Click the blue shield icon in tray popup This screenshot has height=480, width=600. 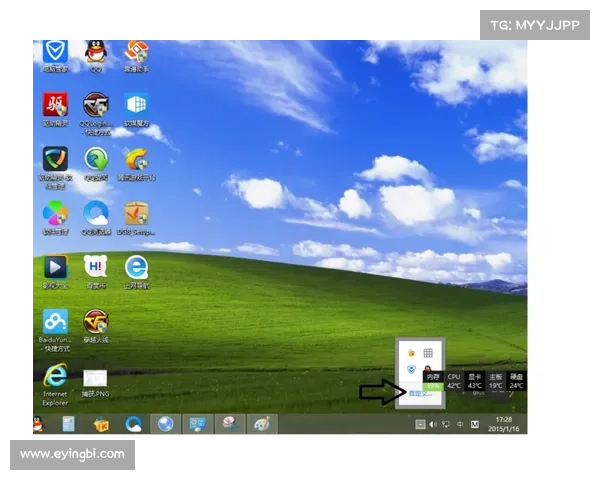pos(411,369)
